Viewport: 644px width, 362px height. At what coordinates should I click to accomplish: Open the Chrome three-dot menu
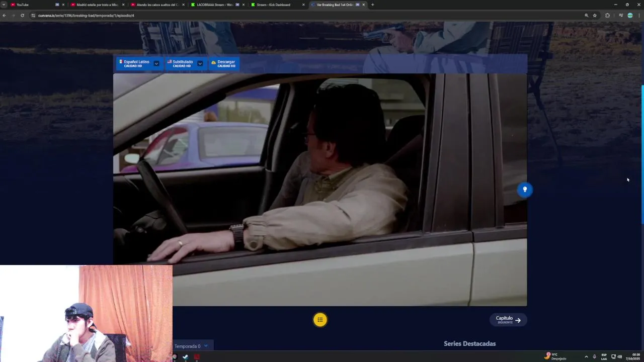point(639,16)
